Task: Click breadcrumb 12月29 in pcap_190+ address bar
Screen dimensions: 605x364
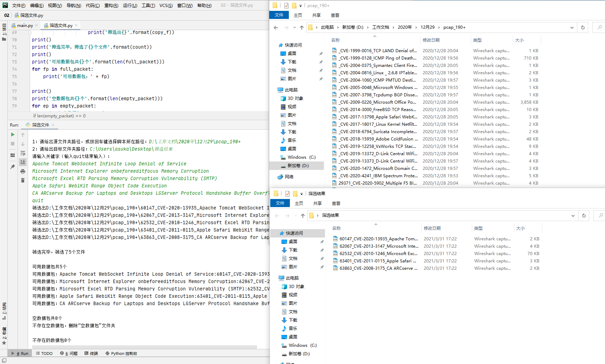Action: (427, 27)
